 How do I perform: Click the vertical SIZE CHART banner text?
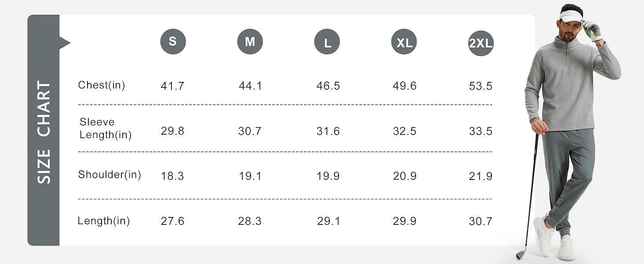click(x=44, y=132)
